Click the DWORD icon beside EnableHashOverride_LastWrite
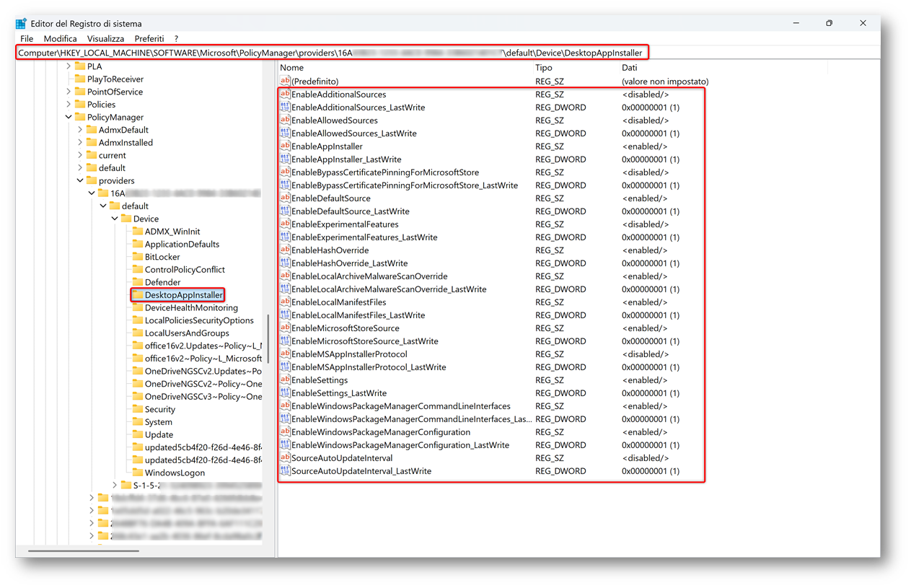911x588 pixels. tap(285, 263)
